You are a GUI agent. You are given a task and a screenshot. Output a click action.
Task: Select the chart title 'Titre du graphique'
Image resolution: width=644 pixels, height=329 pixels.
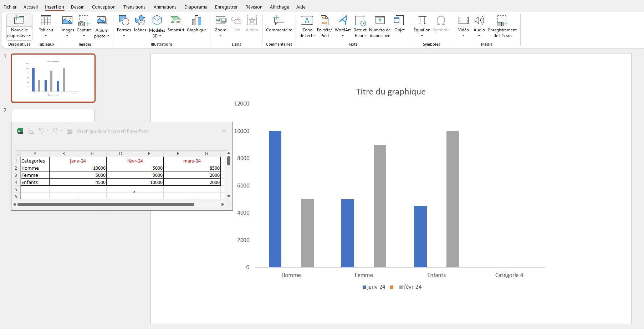pos(390,92)
